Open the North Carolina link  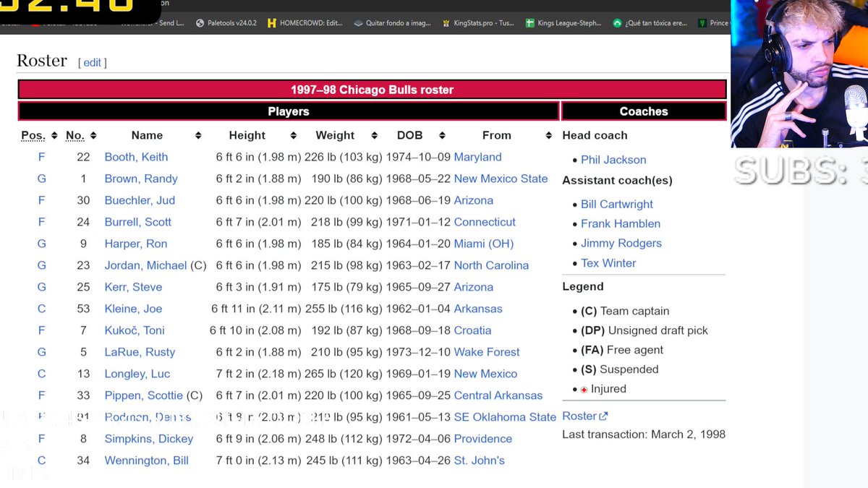pos(491,265)
